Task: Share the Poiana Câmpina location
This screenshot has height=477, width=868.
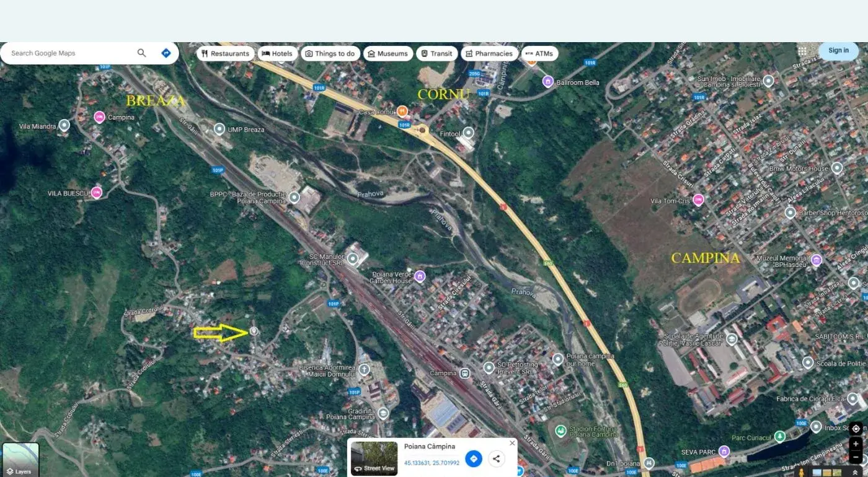Action: pyautogui.click(x=495, y=458)
